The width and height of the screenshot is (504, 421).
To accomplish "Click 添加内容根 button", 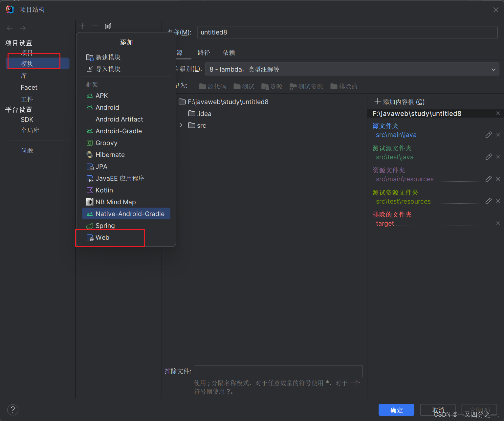I will (400, 102).
